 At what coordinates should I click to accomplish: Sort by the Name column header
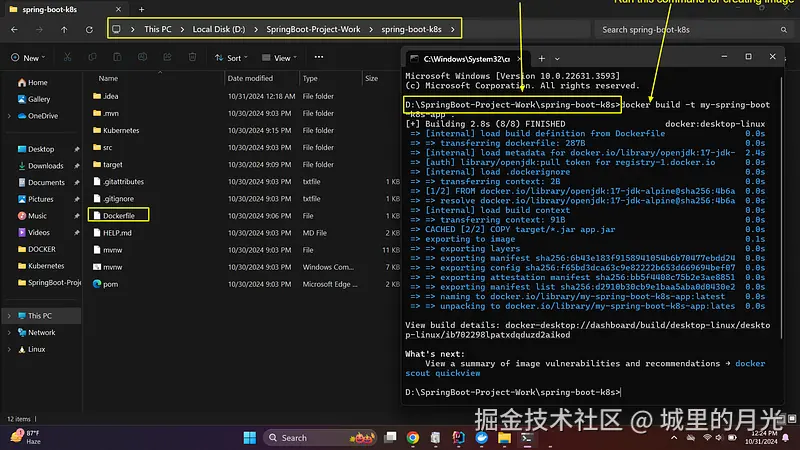coord(108,78)
